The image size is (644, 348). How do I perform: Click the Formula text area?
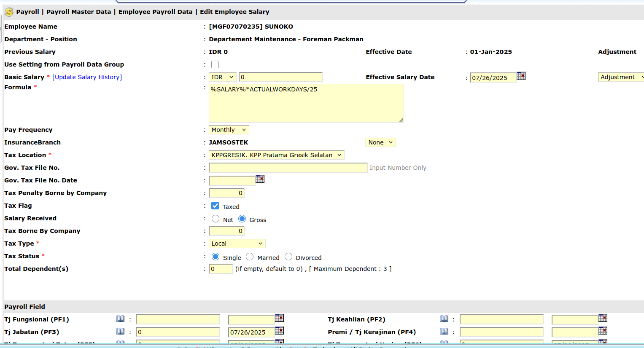coord(306,103)
